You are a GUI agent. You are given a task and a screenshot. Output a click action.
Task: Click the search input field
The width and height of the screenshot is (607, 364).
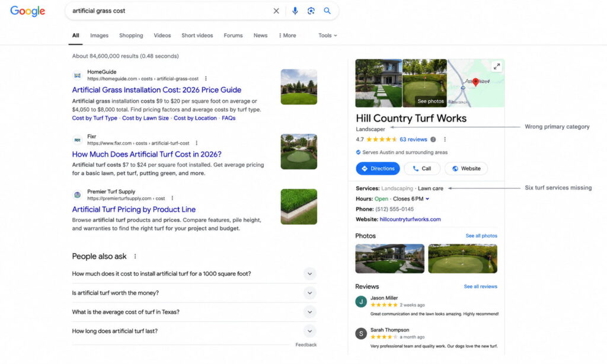pyautogui.click(x=170, y=11)
